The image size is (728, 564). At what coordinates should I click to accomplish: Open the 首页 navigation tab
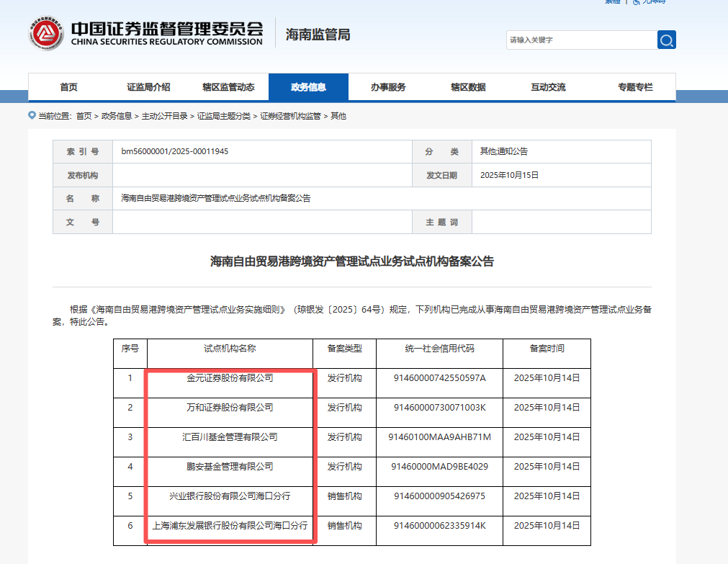pos(68,87)
